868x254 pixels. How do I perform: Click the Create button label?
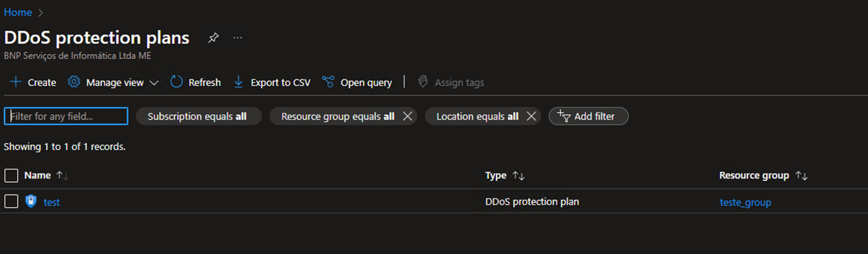pyautogui.click(x=42, y=83)
